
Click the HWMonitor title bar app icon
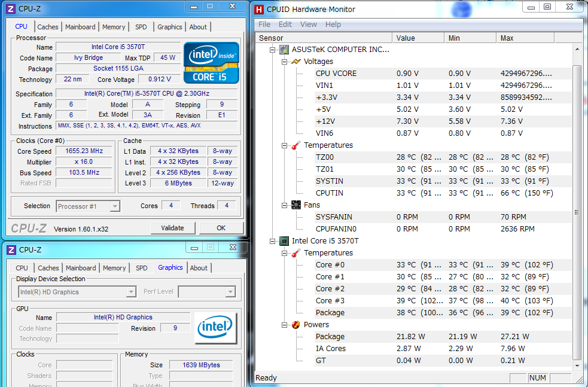(258, 10)
